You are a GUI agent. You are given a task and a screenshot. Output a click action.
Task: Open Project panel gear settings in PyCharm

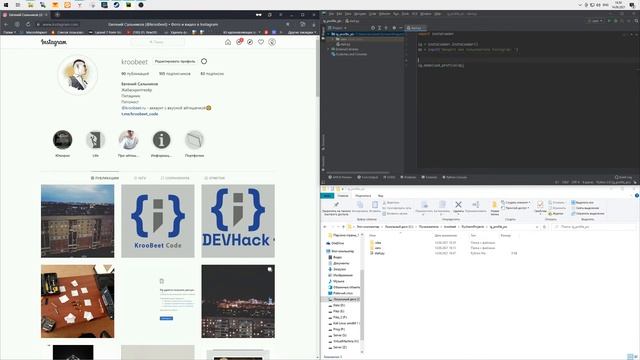394,28
